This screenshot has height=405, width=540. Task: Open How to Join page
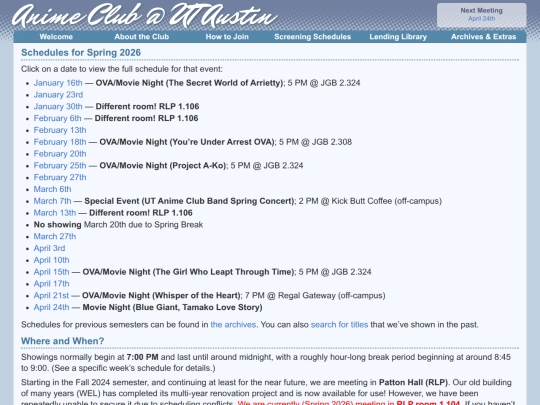point(227,37)
